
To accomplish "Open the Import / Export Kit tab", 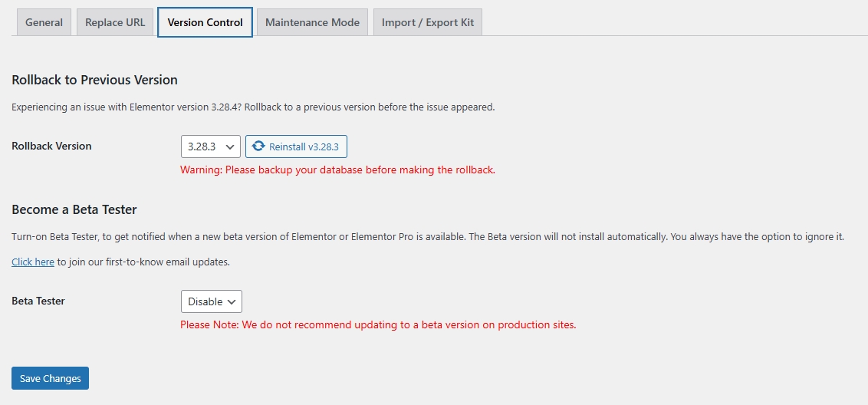I will (428, 22).
